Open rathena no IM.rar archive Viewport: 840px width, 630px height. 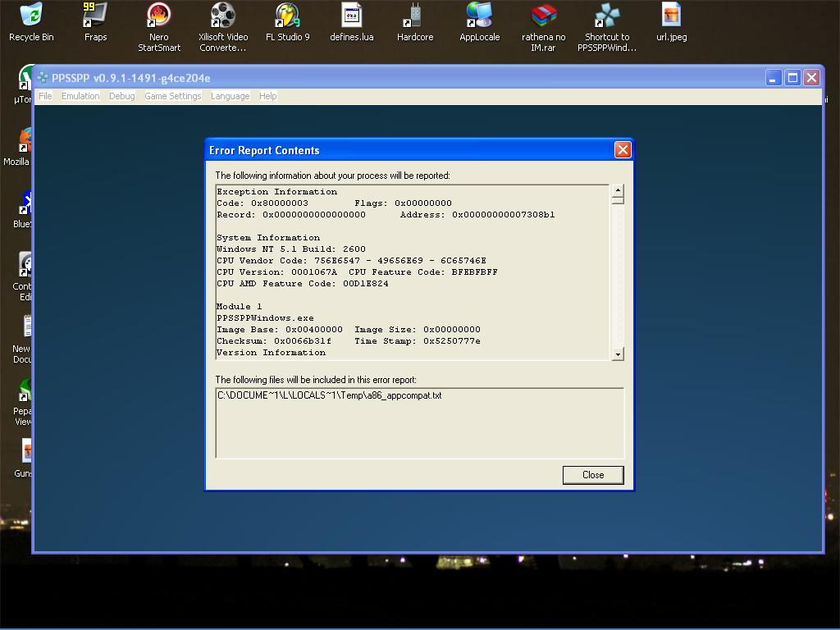(x=543, y=16)
